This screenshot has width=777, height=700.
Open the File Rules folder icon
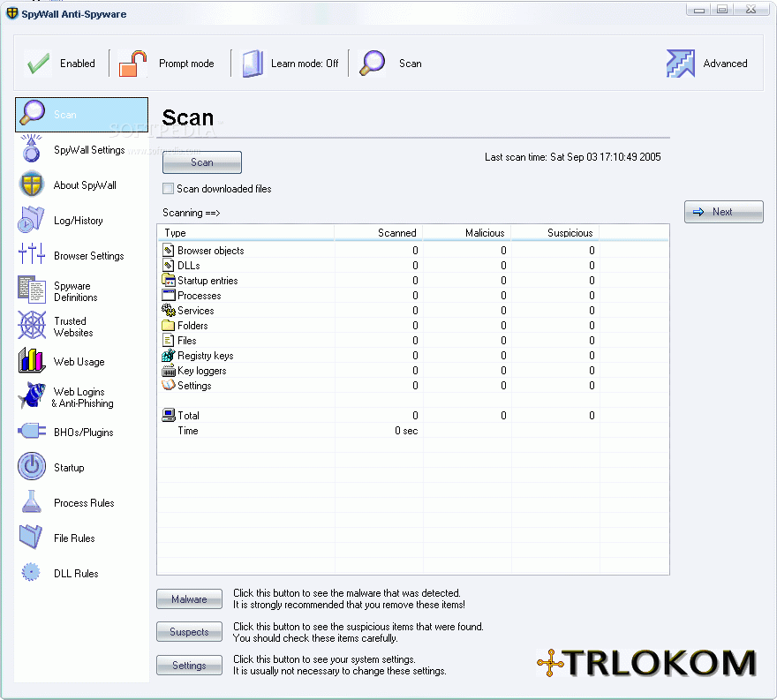click(x=31, y=537)
